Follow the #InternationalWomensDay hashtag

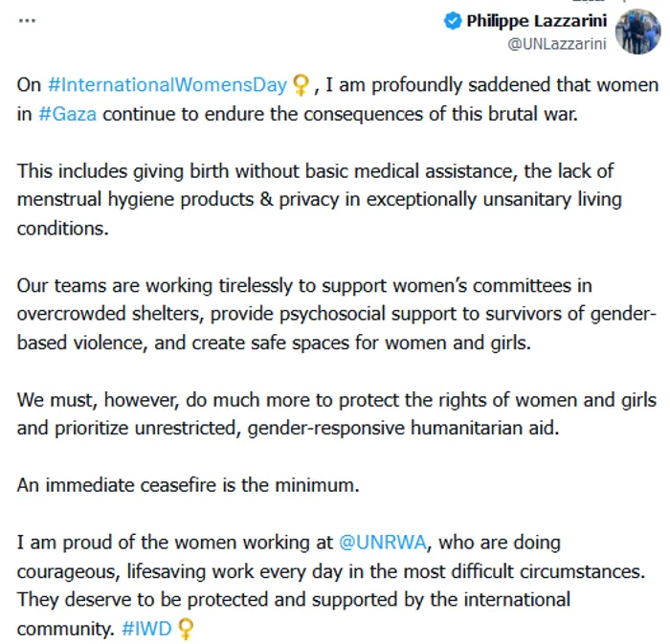pos(167,85)
